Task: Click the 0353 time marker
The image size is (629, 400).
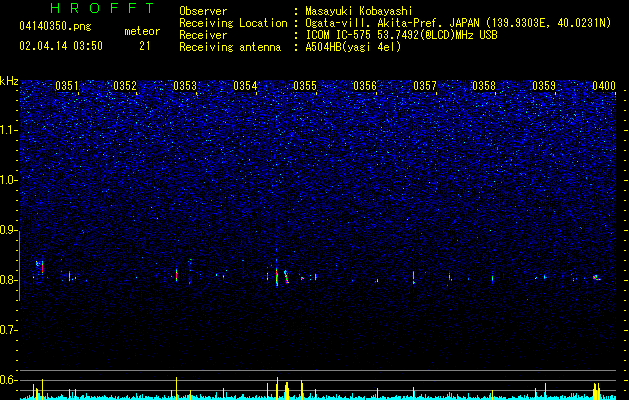Action: pyautogui.click(x=185, y=86)
